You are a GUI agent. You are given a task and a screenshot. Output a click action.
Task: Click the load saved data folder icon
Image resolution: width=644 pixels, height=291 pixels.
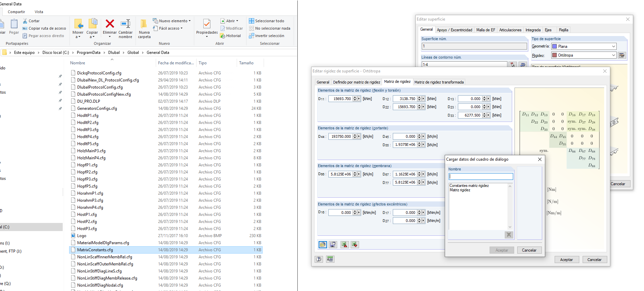(x=323, y=245)
